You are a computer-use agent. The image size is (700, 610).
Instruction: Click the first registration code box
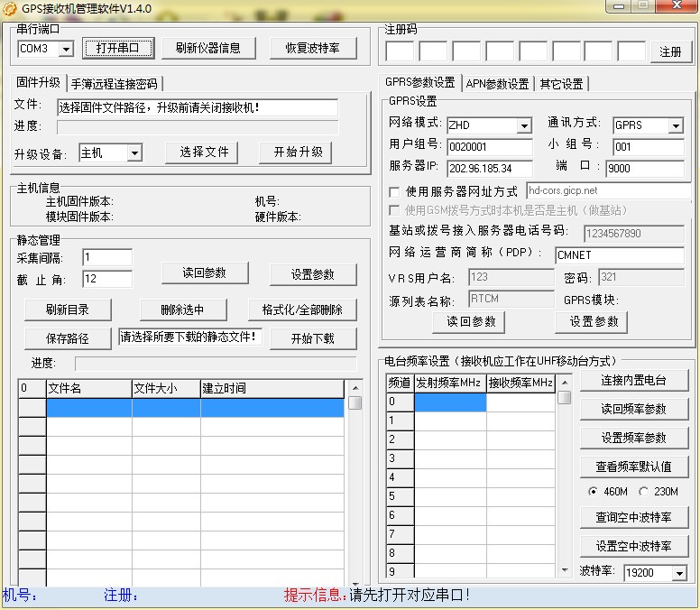(400, 51)
